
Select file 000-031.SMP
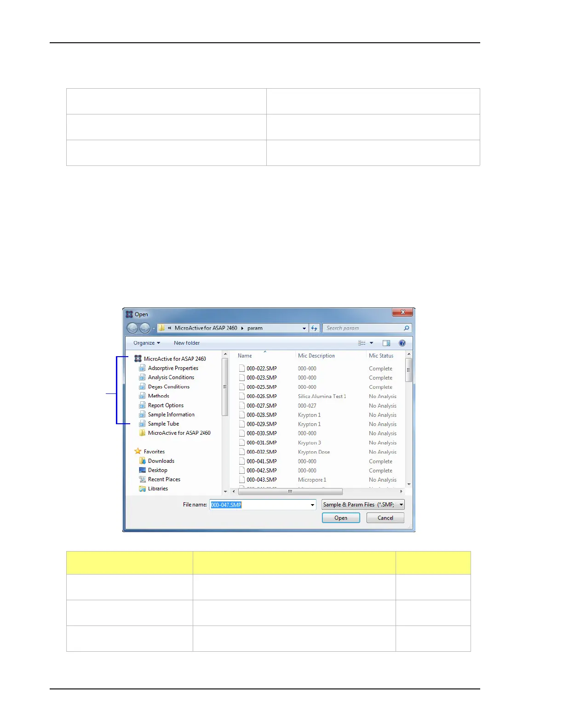(261, 443)
